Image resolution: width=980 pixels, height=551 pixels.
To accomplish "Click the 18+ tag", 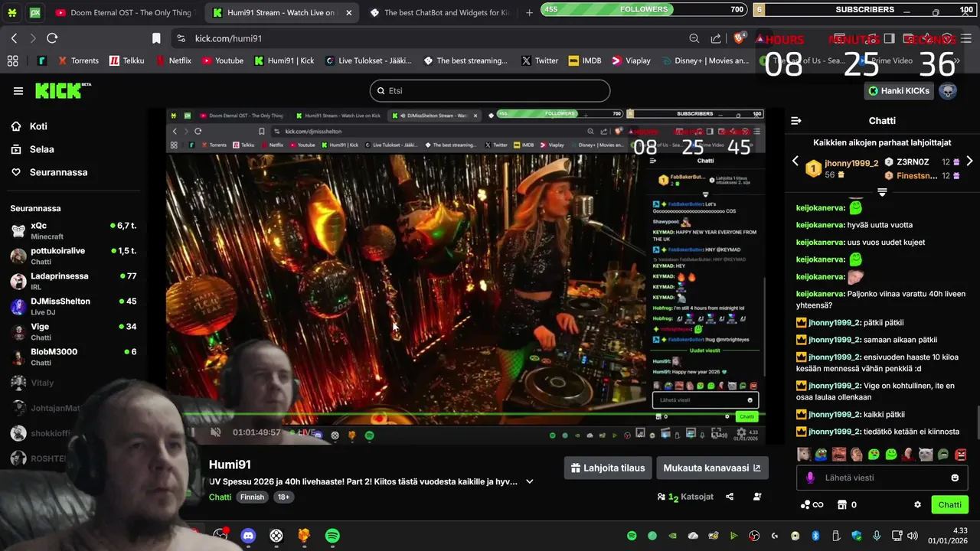I will click(x=283, y=497).
